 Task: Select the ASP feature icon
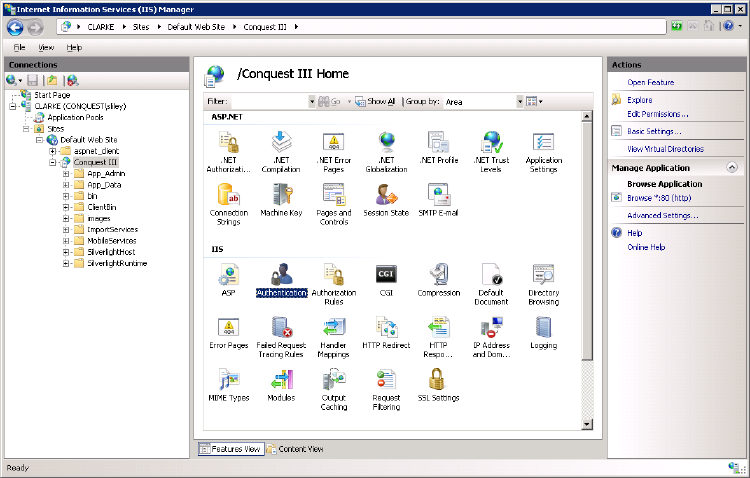[229, 280]
